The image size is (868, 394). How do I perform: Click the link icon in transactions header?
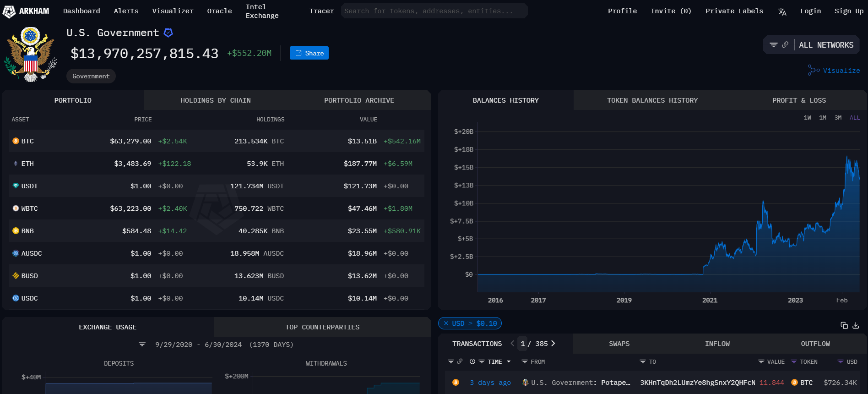pyautogui.click(x=460, y=361)
